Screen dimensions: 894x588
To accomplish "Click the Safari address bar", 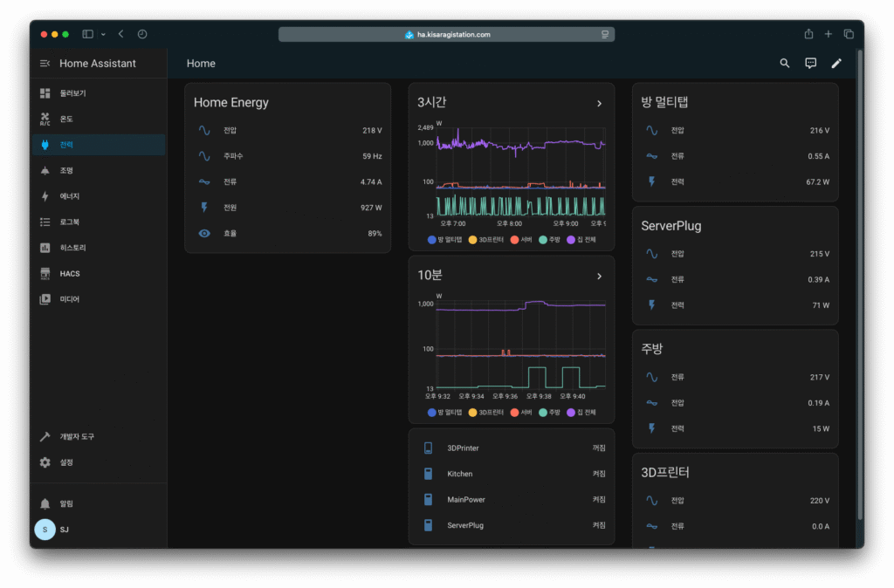I will 446,34.
